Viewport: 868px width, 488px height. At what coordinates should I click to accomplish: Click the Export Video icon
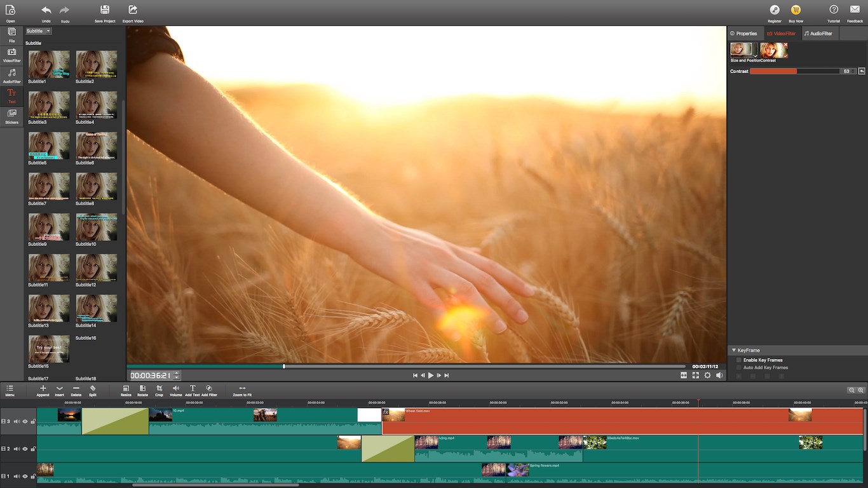132,12
